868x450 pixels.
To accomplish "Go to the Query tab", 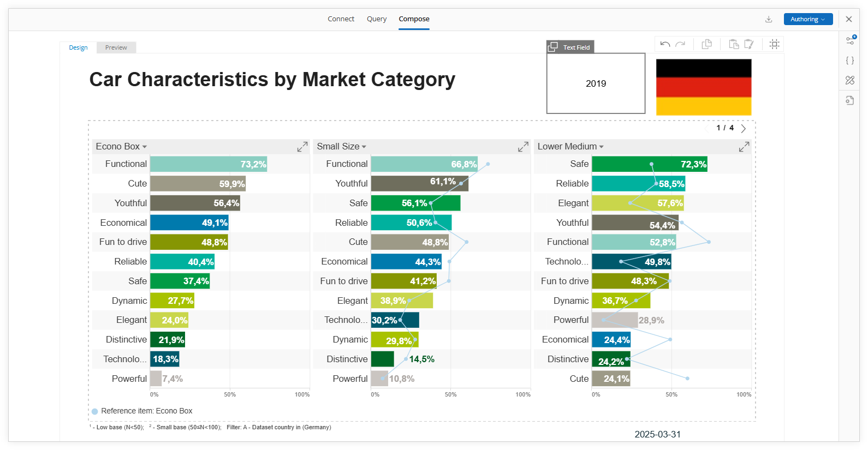I will click(x=376, y=19).
